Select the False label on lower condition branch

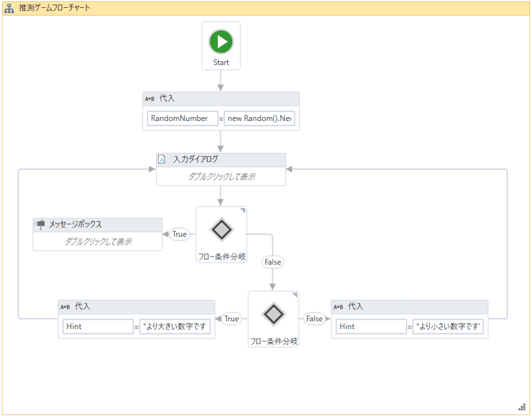314,318
